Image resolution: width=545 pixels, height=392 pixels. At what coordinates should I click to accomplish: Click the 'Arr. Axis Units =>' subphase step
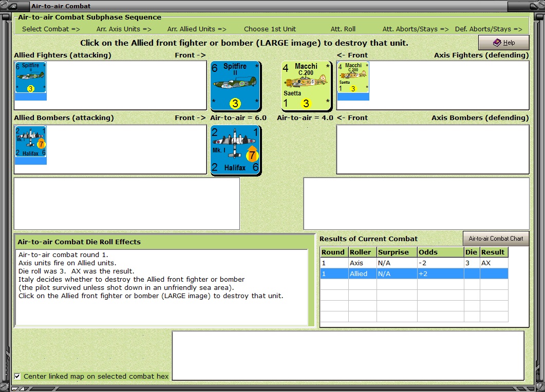point(124,29)
